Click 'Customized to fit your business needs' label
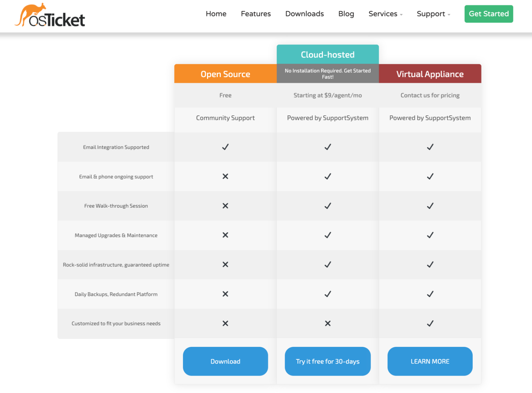 (x=116, y=323)
